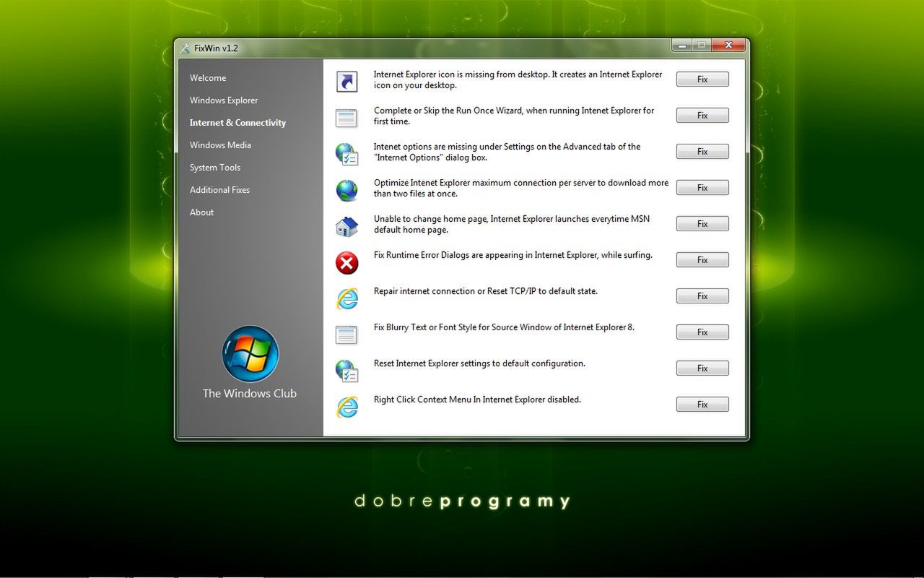This screenshot has width=924, height=578.
Task: Click the window icon beside Run Once Wizard fix
Action: [x=347, y=118]
